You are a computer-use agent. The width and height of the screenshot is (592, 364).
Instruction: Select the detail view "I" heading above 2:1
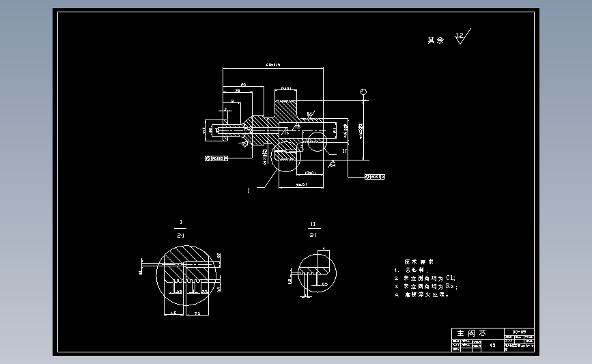click(x=181, y=222)
